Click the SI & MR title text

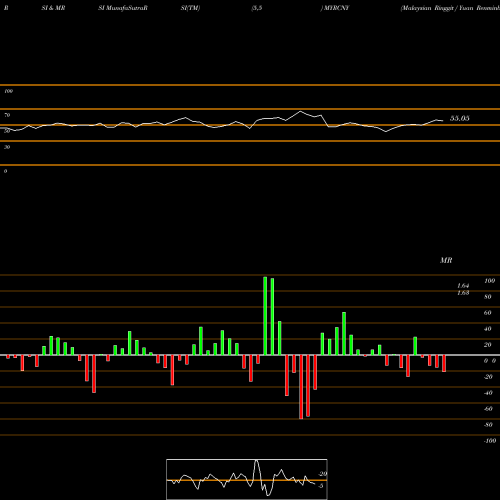[53, 8]
